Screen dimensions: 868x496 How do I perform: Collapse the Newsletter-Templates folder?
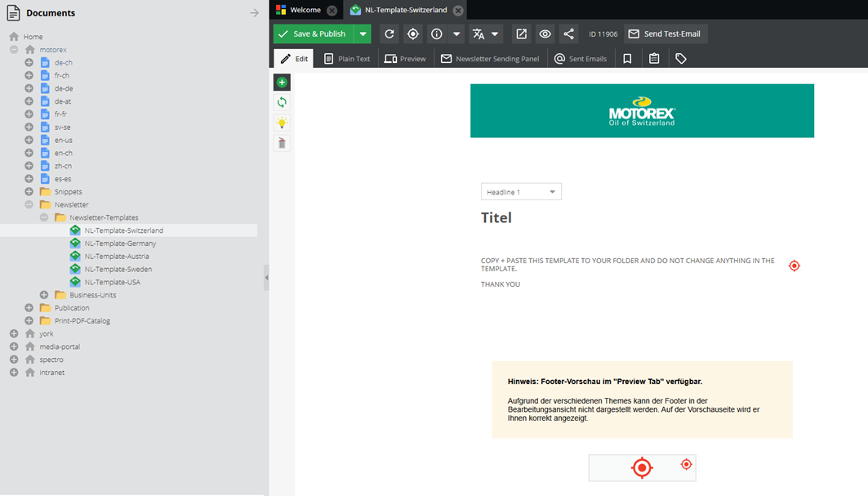pos(44,218)
